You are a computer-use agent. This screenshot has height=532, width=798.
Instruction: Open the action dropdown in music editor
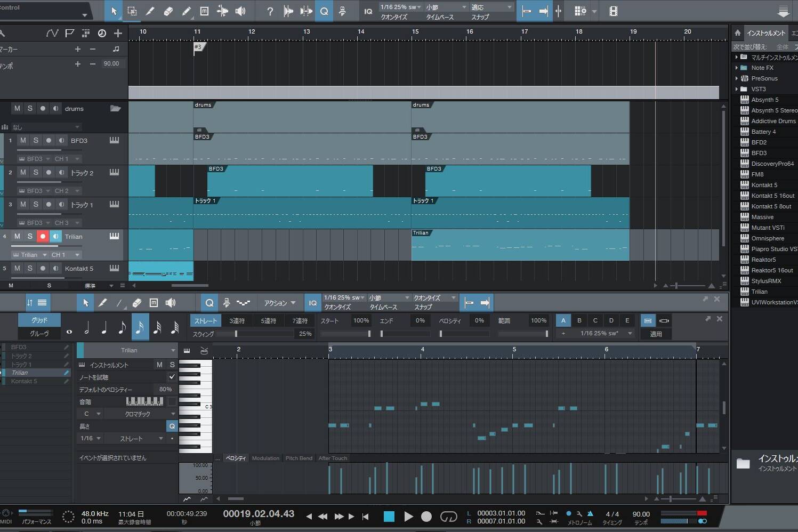pyautogui.click(x=280, y=303)
